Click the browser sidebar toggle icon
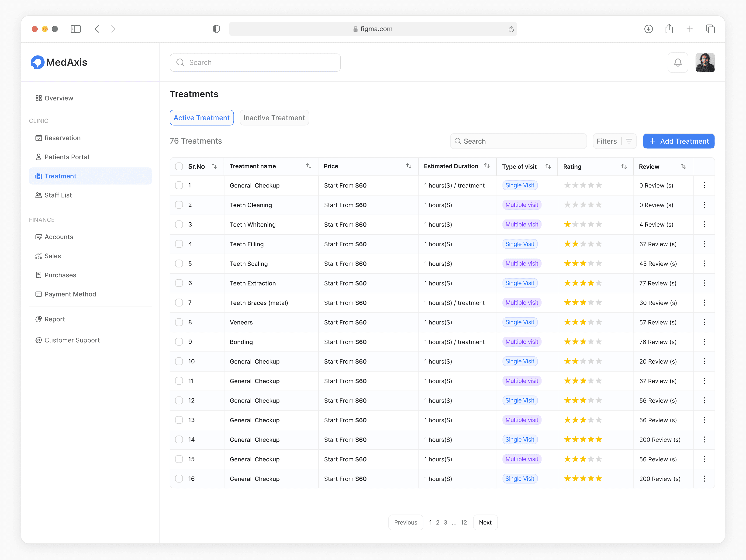Viewport: 746px width, 560px height. point(76,29)
